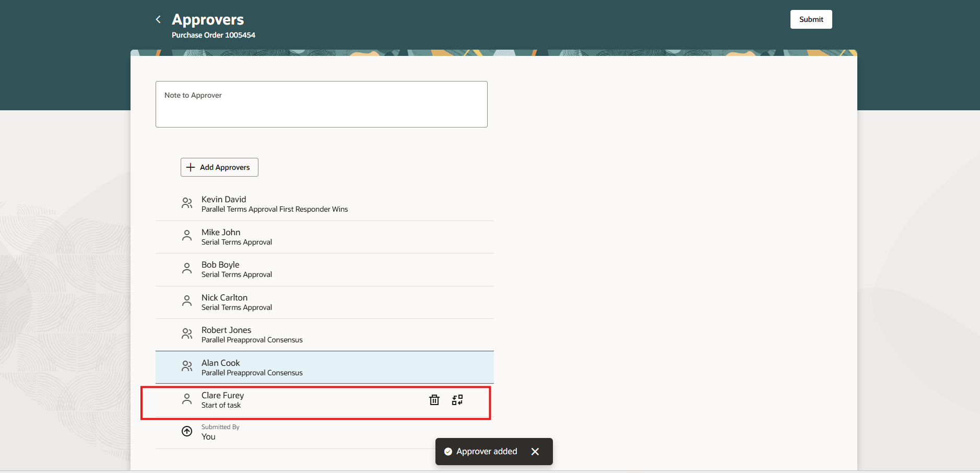
Task: Click the Approvers page heading
Action: coord(208,19)
